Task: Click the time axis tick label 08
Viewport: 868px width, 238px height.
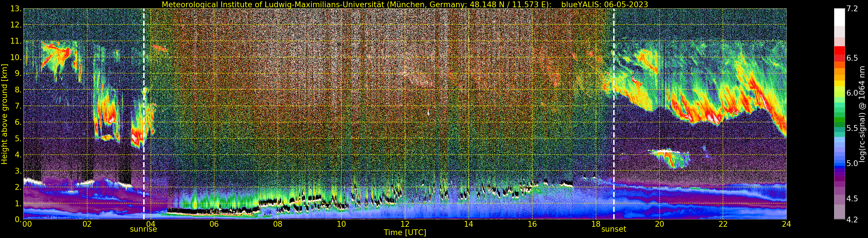Action: click(x=278, y=224)
